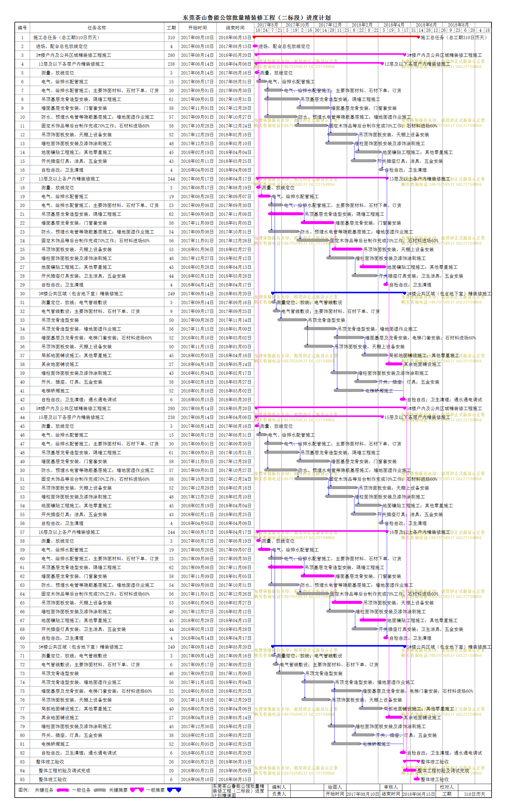Viewport: 506px width, 812px height.
Task: Click the 负责人 footer cell
Action: coord(279,793)
